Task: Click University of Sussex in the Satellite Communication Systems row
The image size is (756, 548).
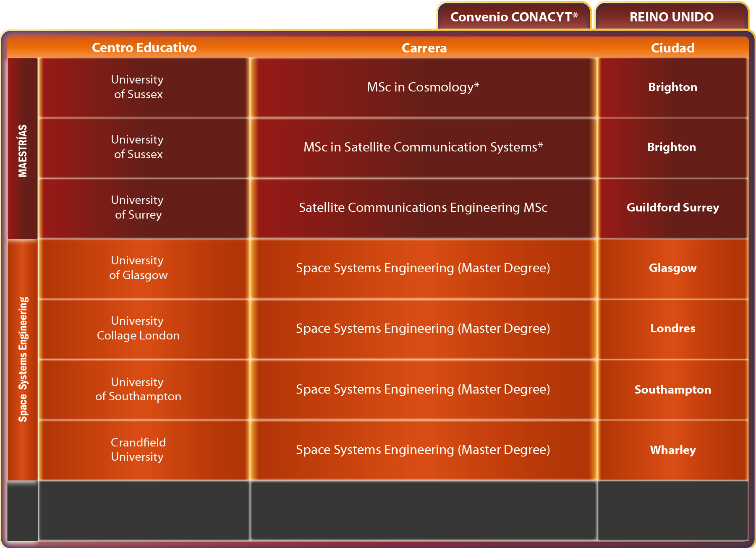Action: point(144,147)
